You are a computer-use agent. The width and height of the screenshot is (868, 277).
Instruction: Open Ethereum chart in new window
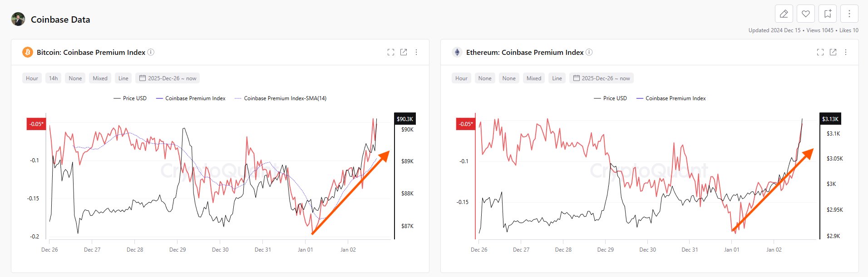[x=833, y=52]
